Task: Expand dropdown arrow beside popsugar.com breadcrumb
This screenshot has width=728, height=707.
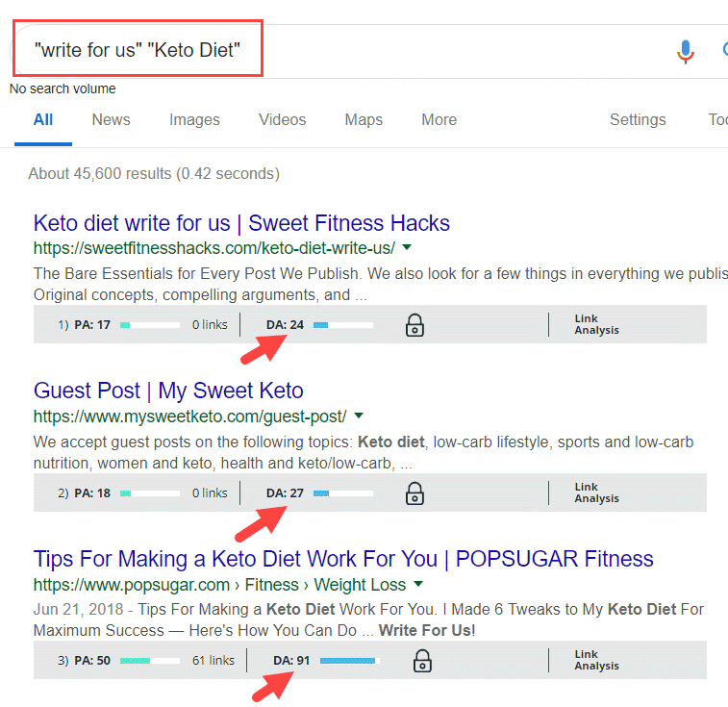Action: [418, 584]
